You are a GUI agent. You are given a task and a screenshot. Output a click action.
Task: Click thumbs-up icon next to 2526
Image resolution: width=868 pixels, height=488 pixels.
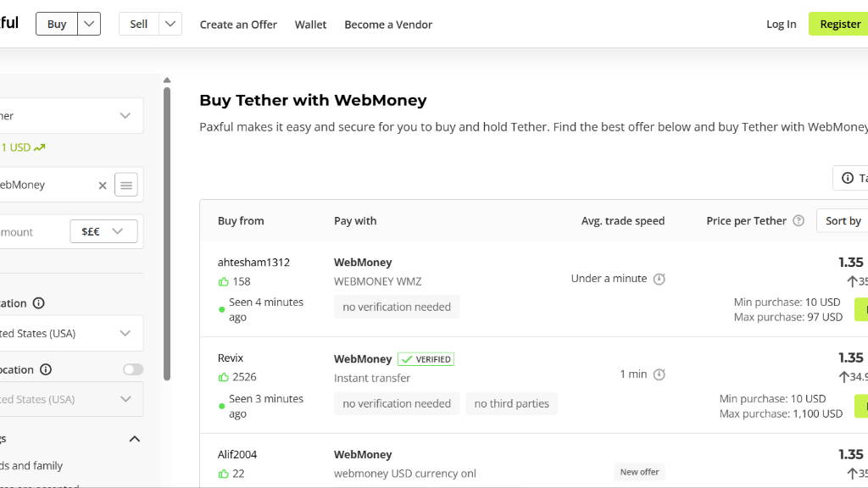[224, 377]
